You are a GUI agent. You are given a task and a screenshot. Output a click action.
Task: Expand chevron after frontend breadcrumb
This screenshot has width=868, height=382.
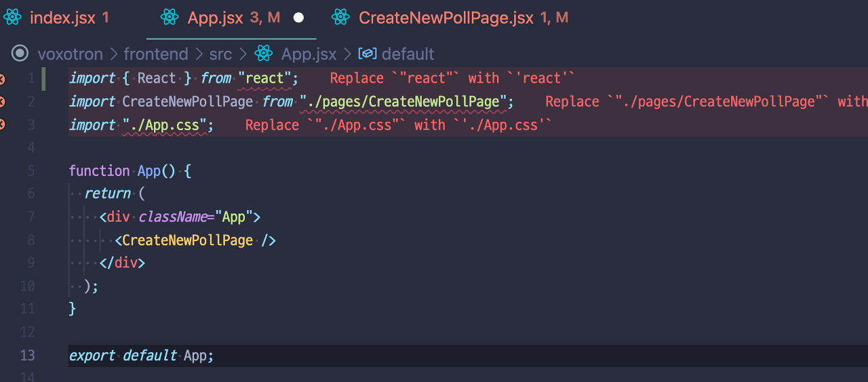point(199,54)
